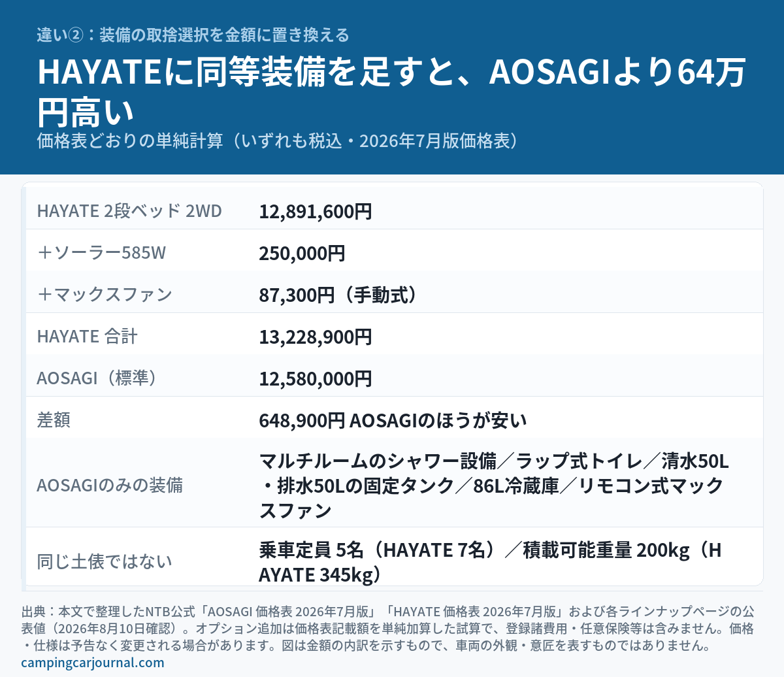Click '648,900円 AOSAGIのほうが安い'
The width and height of the screenshot is (784, 677).
point(393,420)
